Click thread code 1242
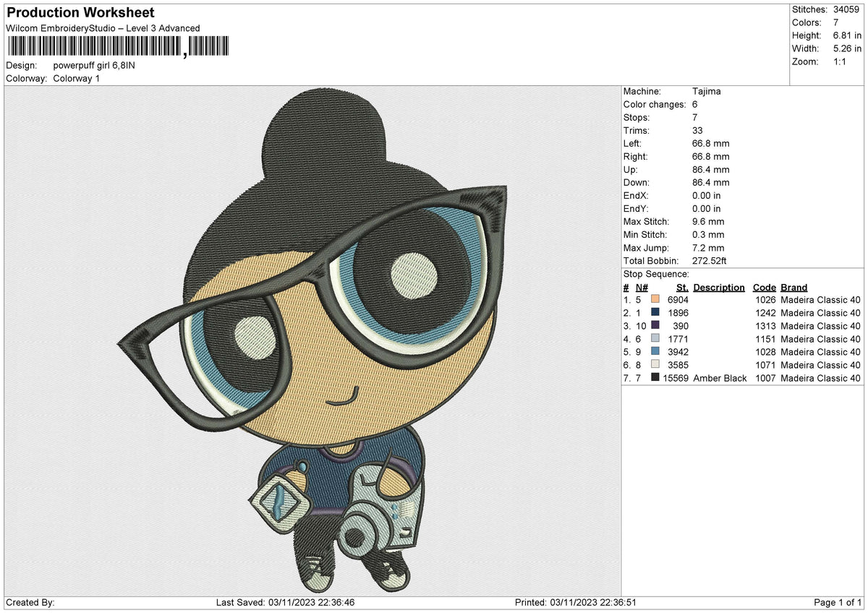Viewport: 868px width, 613px height. pyautogui.click(x=765, y=313)
